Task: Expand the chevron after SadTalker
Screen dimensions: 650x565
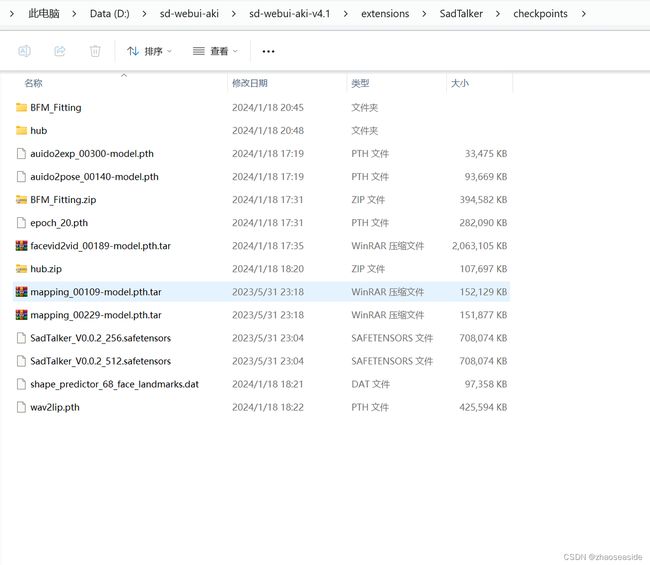Action: [498, 14]
